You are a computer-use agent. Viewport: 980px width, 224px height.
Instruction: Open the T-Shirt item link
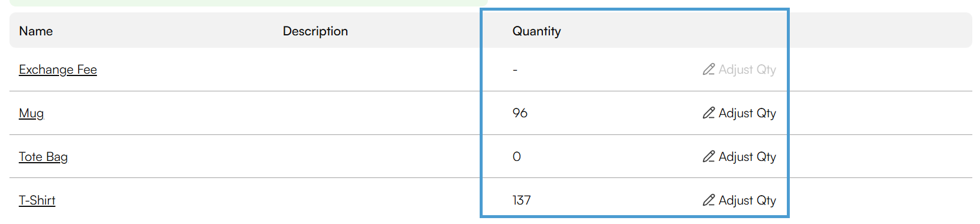click(x=37, y=200)
